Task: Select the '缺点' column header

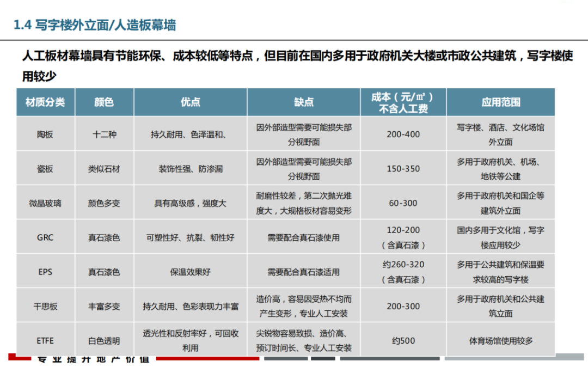Action: [x=304, y=102]
